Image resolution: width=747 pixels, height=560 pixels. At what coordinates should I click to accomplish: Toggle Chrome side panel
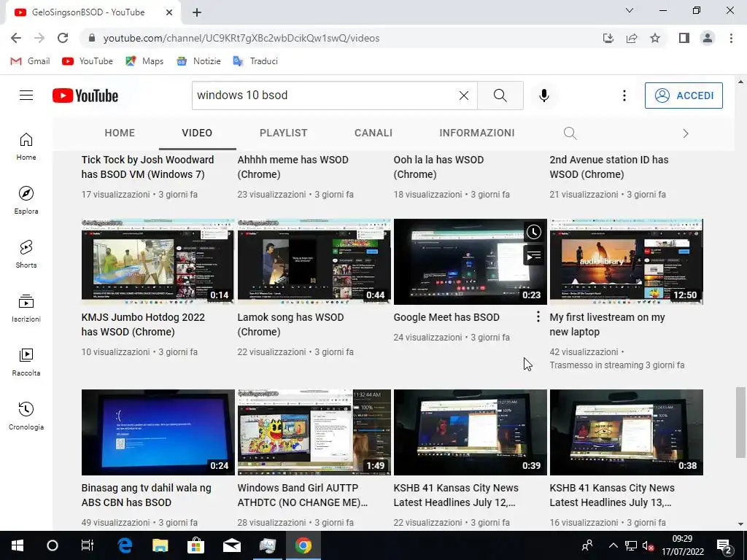coord(684,38)
